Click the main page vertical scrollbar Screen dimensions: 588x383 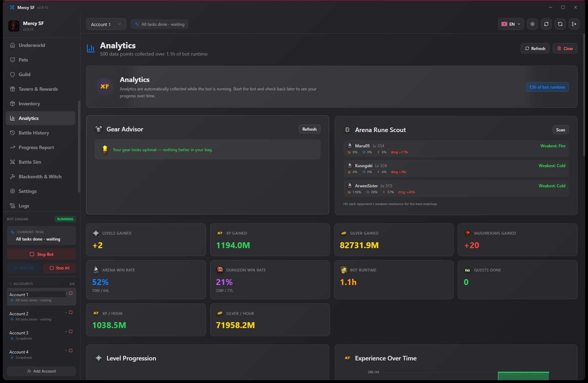point(583,95)
